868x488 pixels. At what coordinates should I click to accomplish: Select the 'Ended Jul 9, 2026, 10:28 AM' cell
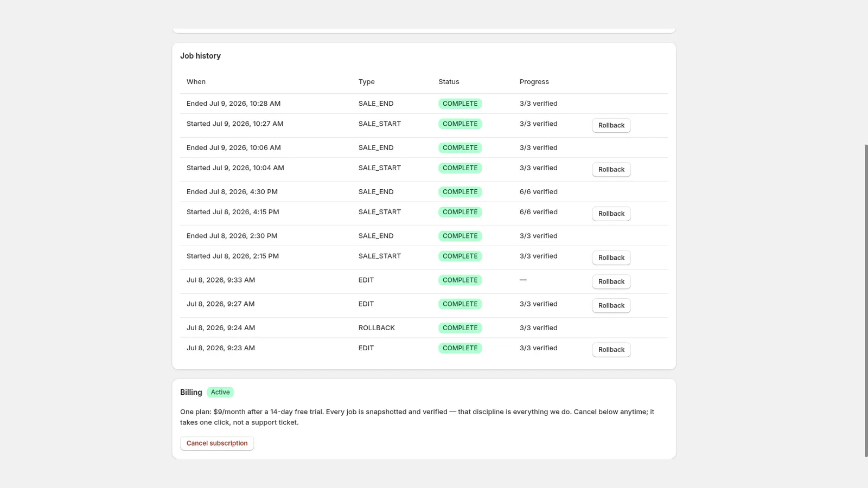pyautogui.click(x=266, y=104)
